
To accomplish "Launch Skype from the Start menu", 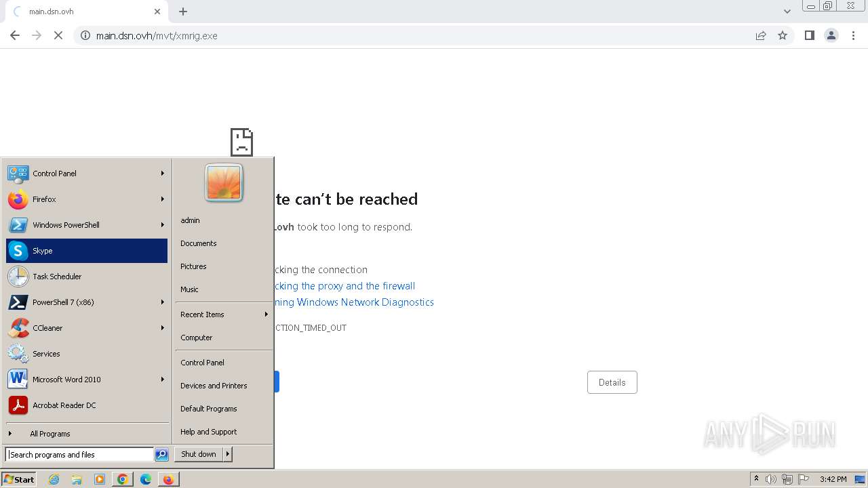I will (87, 251).
